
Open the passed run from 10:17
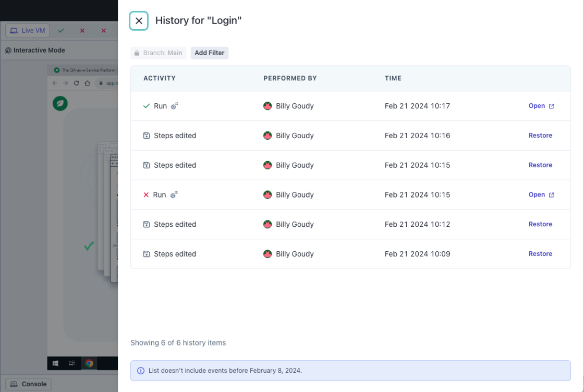click(x=541, y=106)
